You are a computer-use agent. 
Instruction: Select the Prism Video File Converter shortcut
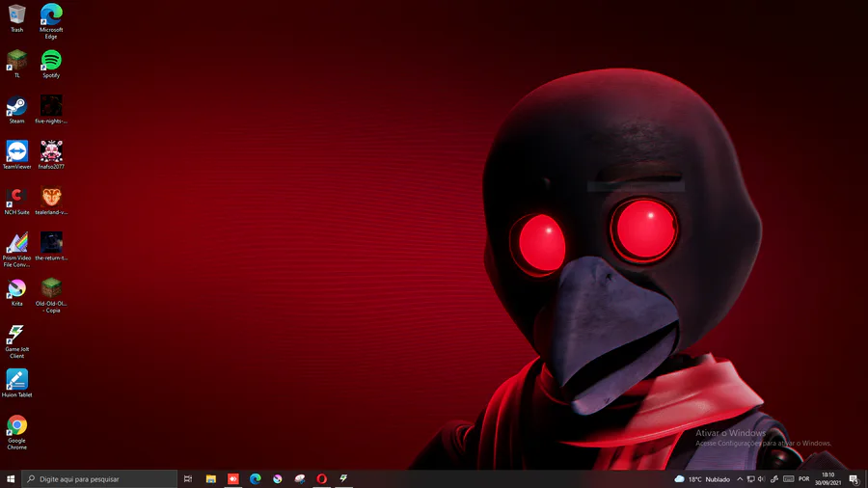coord(16,250)
